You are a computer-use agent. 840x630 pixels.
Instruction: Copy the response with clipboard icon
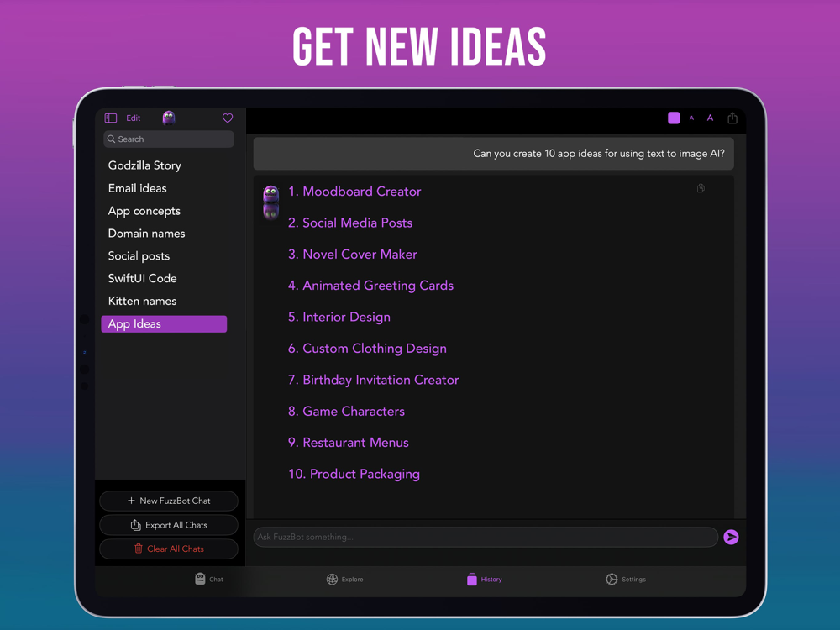(x=701, y=188)
